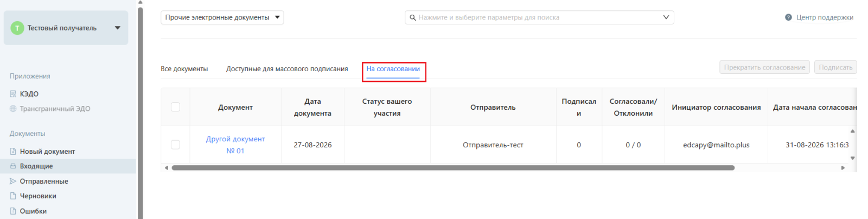Open the Другой документ № 01 link
868x219 pixels.
[x=235, y=145]
